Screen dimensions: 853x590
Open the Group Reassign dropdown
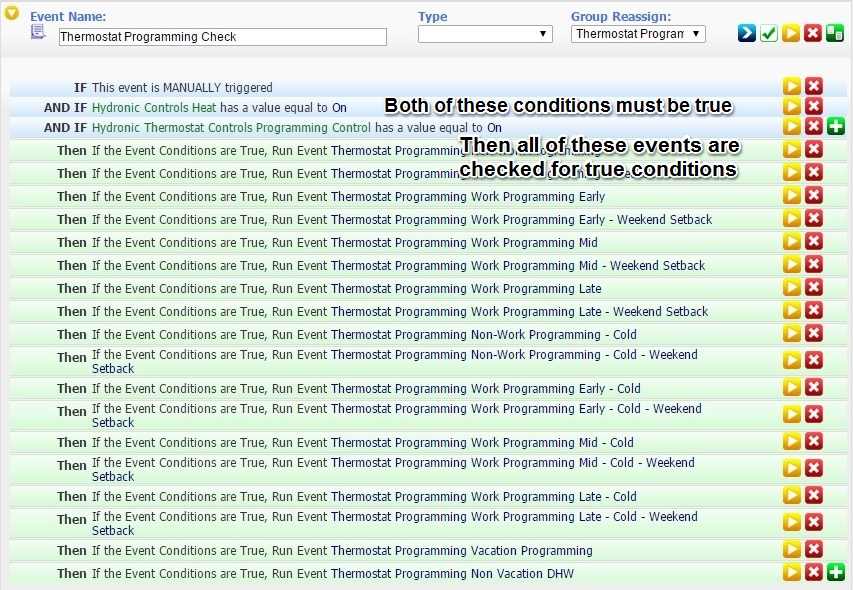(x=638, y=34)
